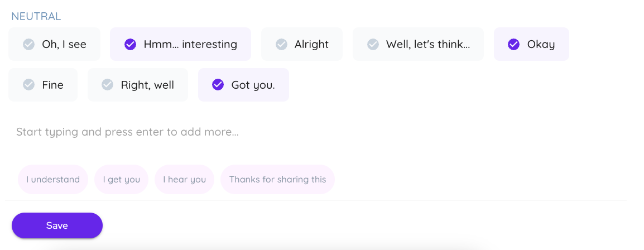Image resolution: width=644 pixels, height=250 pixels.
Task: Click the purple checkmark icon on Hmm... interesting
Action: tap(130, 44)
